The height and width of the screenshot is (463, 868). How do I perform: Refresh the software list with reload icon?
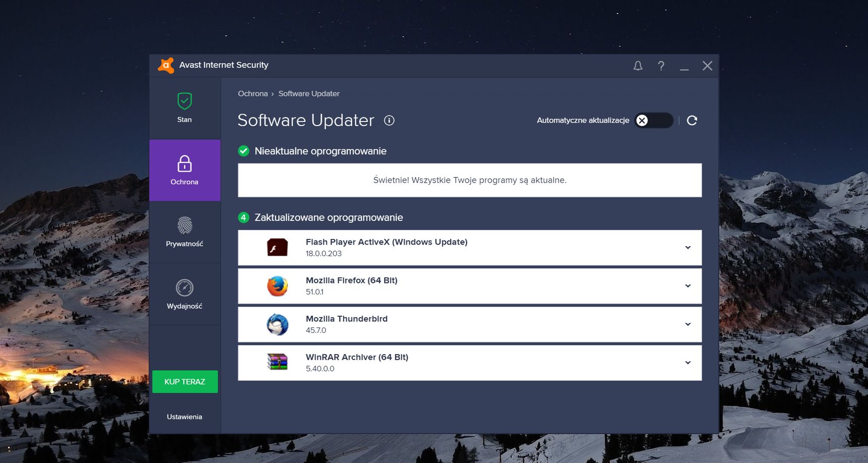coord(692,121)
